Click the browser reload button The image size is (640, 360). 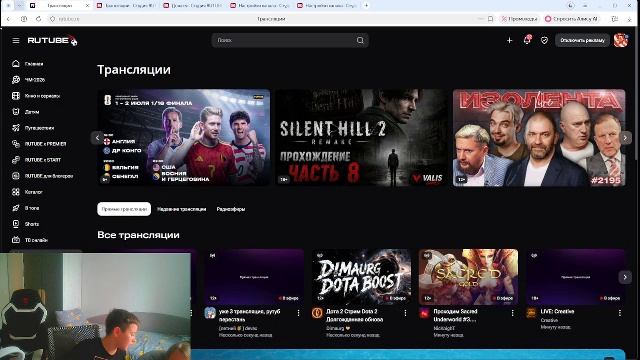click(38, 19)
